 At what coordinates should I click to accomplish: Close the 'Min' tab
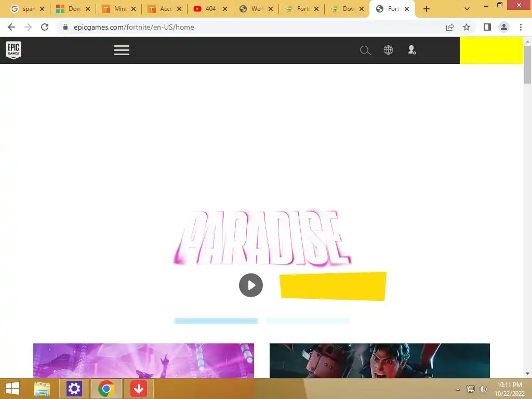coord(134,9)
